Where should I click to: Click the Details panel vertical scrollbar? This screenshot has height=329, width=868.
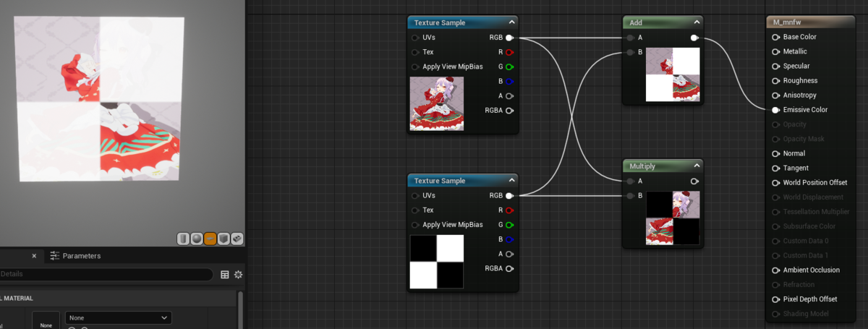click(242, 309)
